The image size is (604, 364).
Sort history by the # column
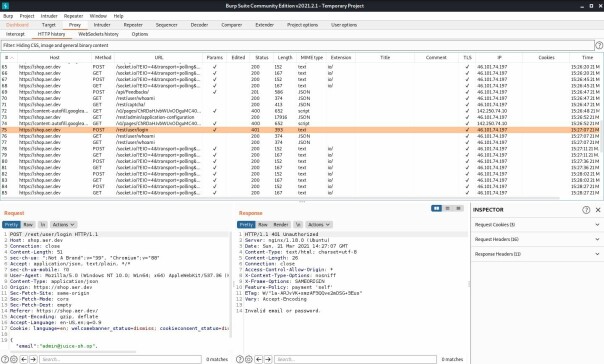tap(9, 57)
